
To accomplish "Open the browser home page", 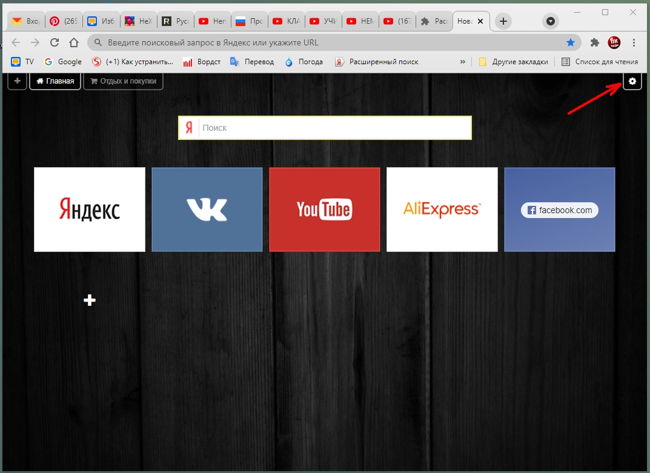I will pyautogui.click(x=74, y=42).
